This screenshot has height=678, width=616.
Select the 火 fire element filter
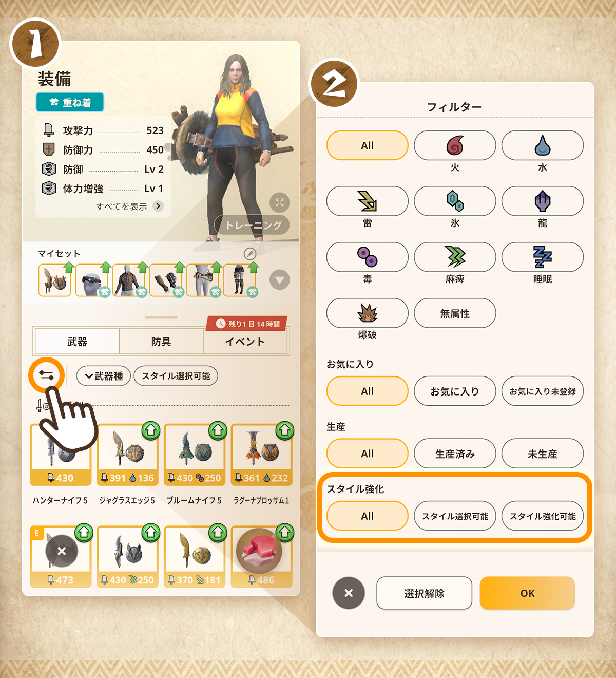(455, 145)
